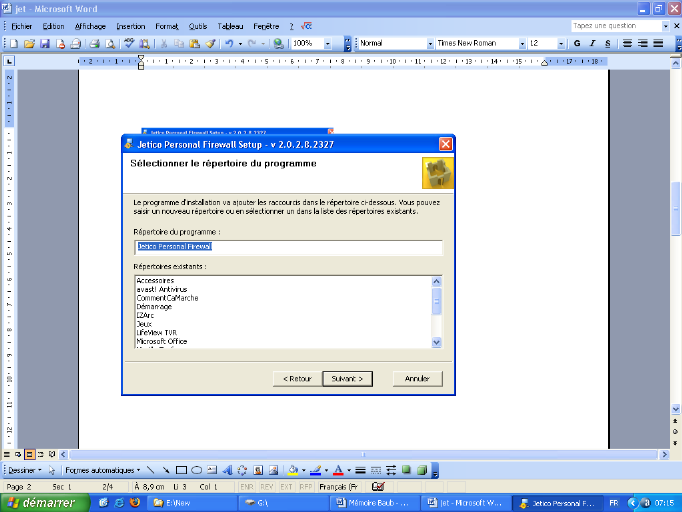Open the Times New Roman font dropdown
The height and width of the screenshot is (512, 682).
(522, 44)
